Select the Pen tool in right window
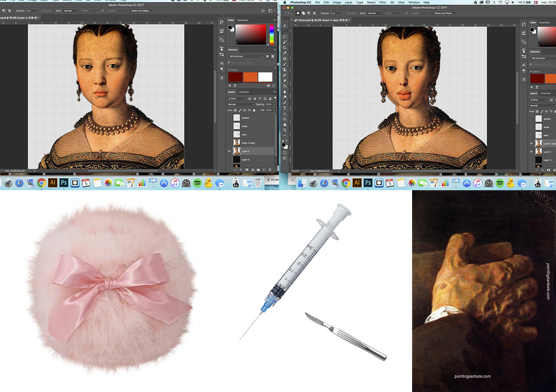556x392 pixels. coord(285,103)
